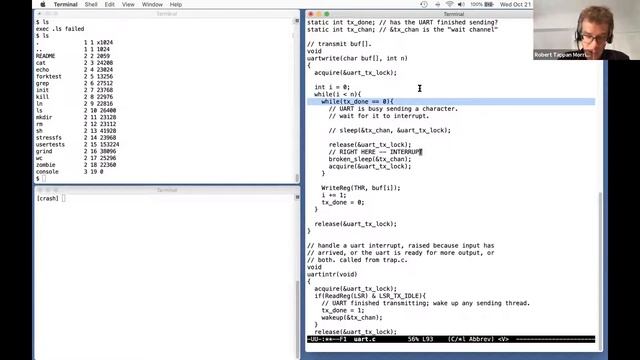This screenshot has width=640, height=360.
Task: Click uart.c buffer name in Emacs mode line
Action: (x=364, y=339)
